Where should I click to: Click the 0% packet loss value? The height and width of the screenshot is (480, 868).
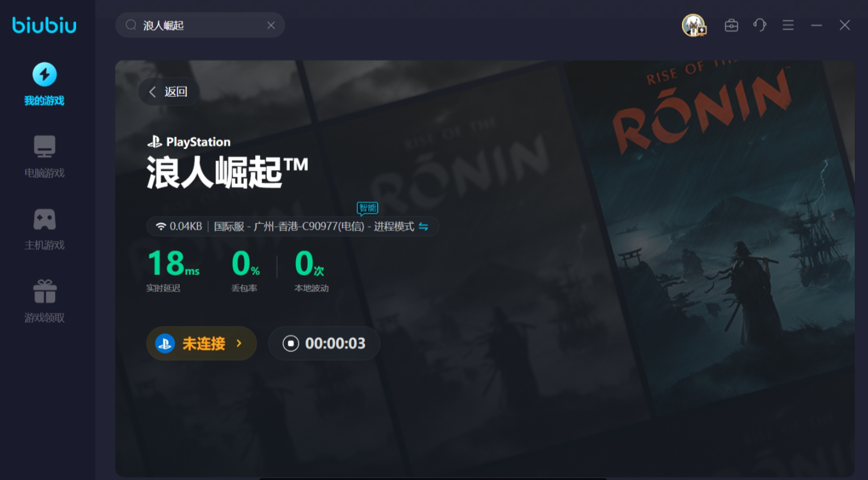(246, 264)
